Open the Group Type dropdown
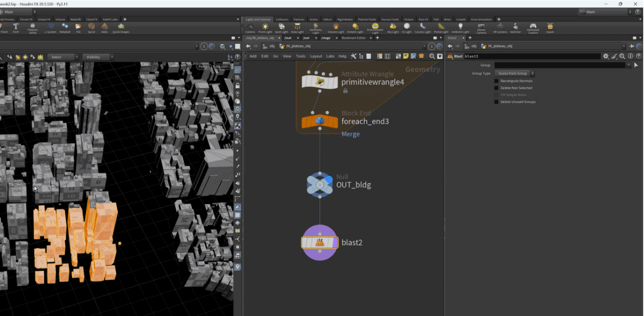The image size is (644, 316). tap(515, 74)
